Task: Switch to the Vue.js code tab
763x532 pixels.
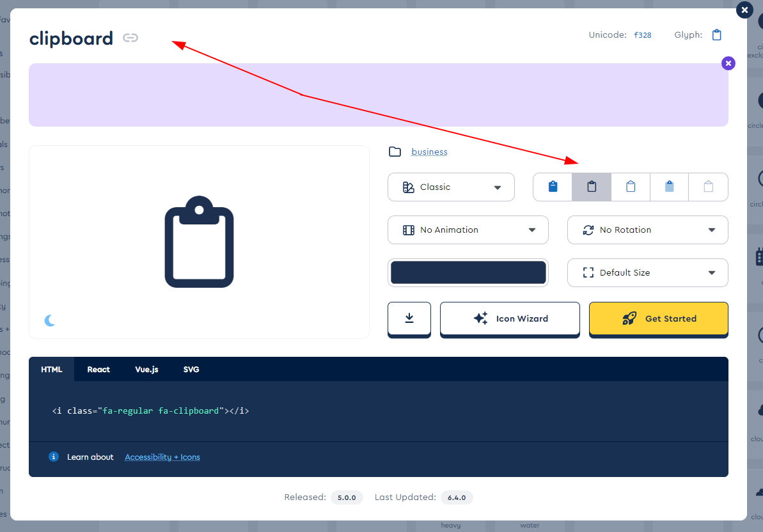Action: pyautogui.click(x=146, y=370)
